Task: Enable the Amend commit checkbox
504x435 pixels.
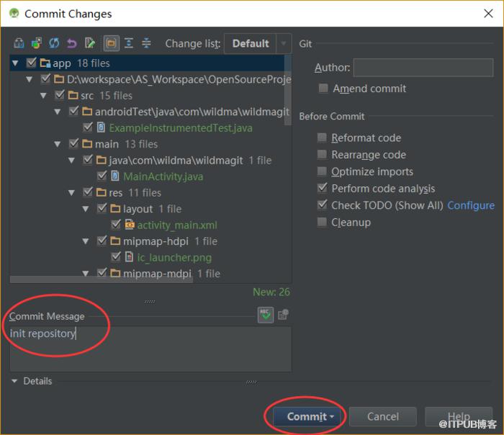Action: pyautogui.click(x=323, y=88)
